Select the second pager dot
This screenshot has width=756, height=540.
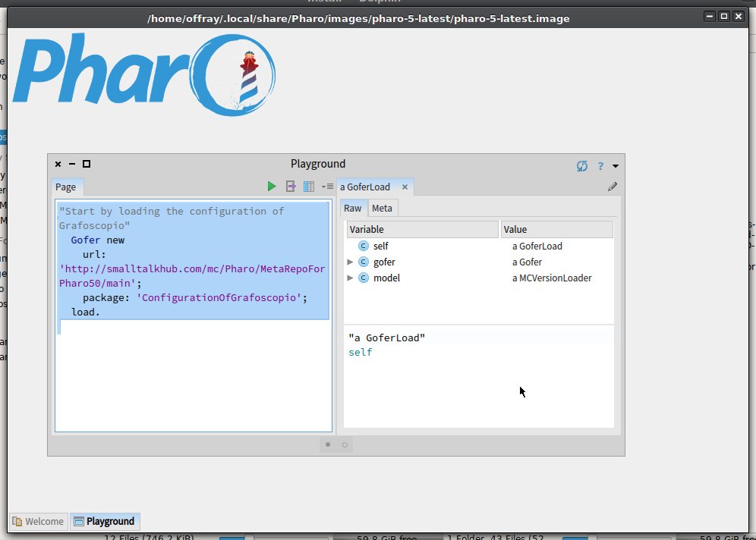345,444
